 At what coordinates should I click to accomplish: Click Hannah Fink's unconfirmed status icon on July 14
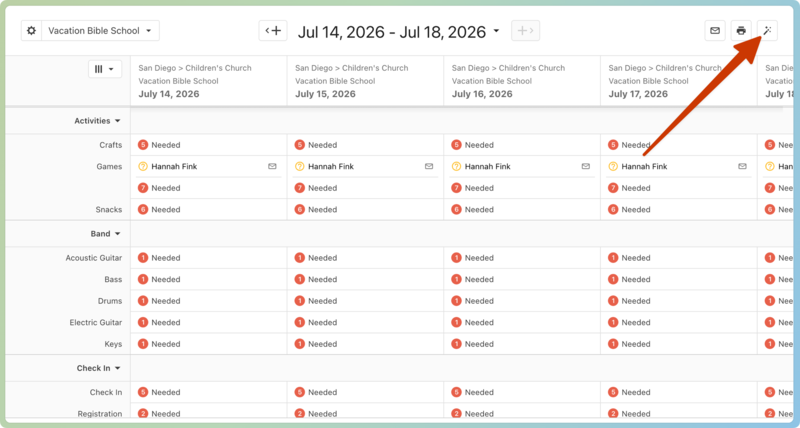pyautogui.click(x=143, y=166)
